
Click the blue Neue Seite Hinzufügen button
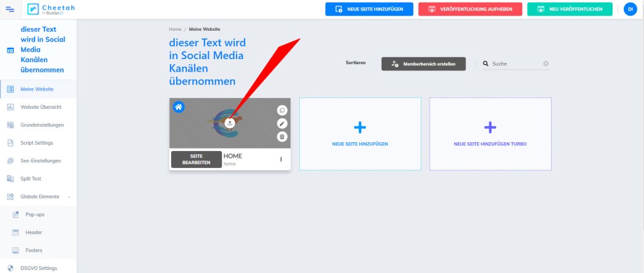(369, 9)
